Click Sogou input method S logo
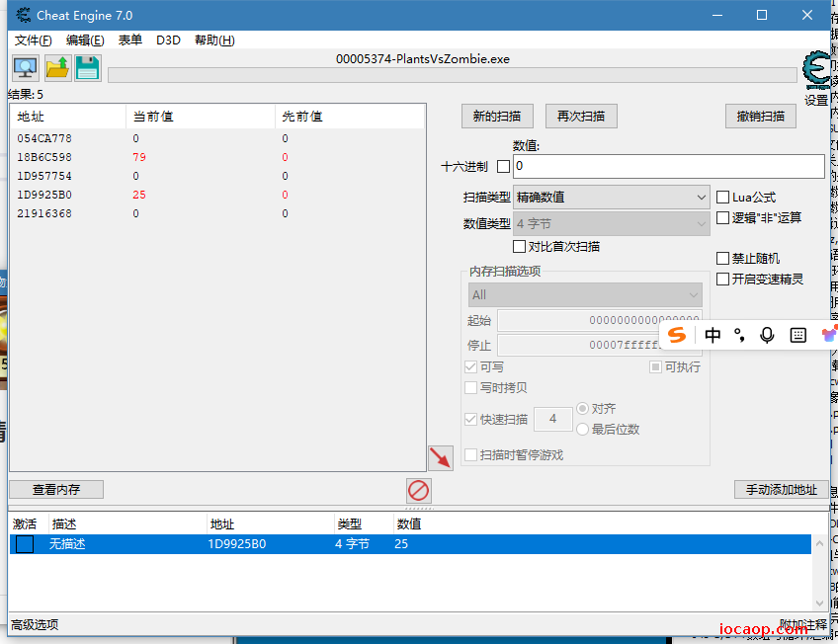The height and width of the screenshot is (644, 838). 677,335
